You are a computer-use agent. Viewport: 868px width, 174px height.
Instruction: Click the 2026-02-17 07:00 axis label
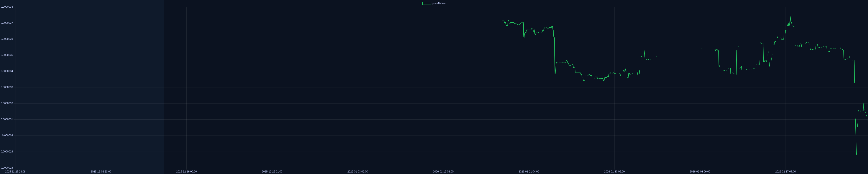(x=786, y=172)
